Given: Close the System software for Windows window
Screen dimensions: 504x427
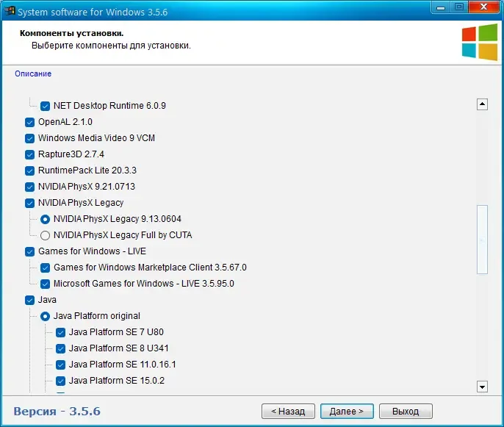Looking at the screenshot, I should tap(483, 7).
